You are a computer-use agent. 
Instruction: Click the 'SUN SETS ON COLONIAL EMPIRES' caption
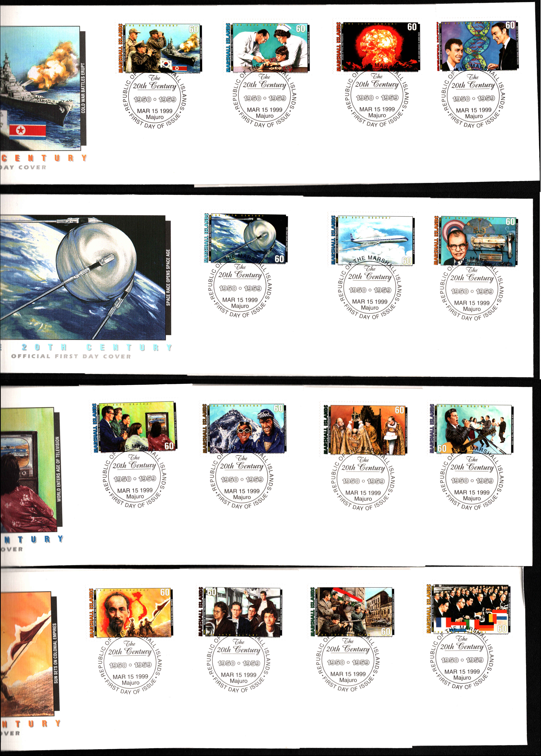tap(56, 653)
